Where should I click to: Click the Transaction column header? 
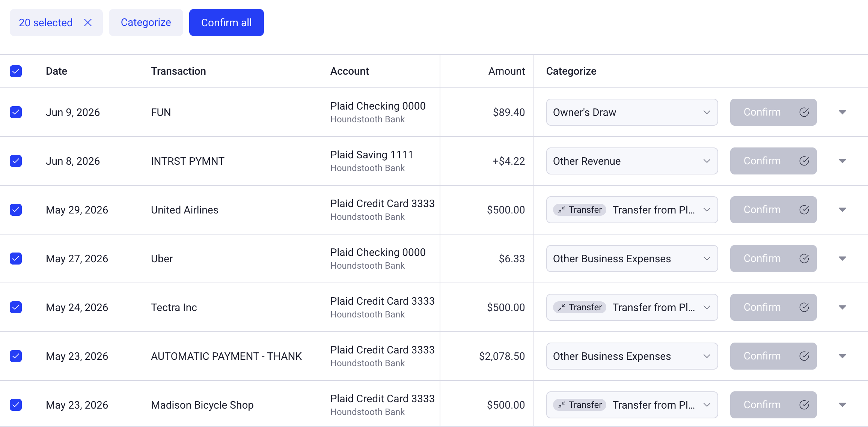tap(178, 71)
